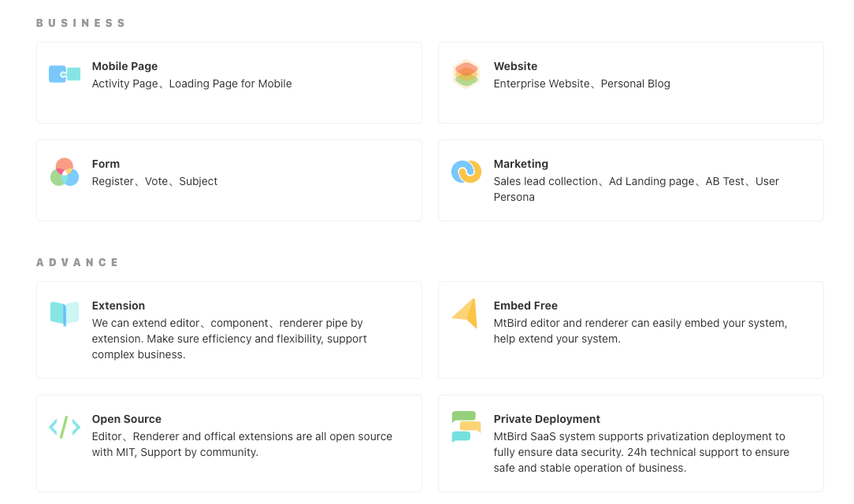This screenshot has height=504, width=854.
Task: Click 'Activity Page, Loading Page for Mobile' description
Action: click(191, 83)
